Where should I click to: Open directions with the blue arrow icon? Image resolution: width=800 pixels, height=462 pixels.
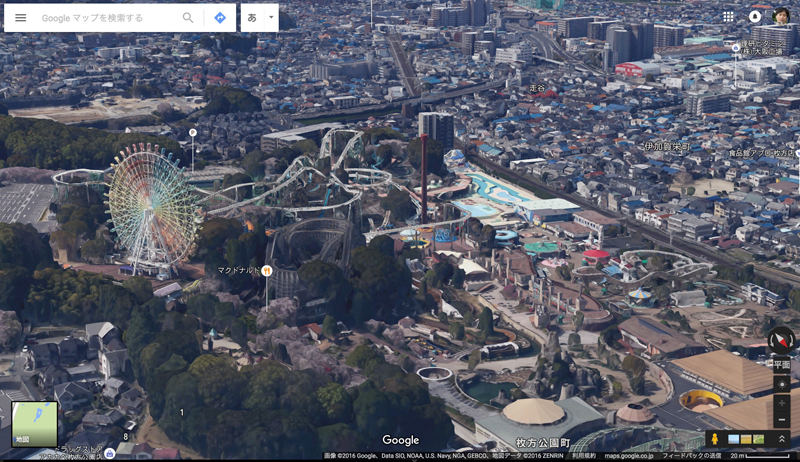click(x=220, y=18)
